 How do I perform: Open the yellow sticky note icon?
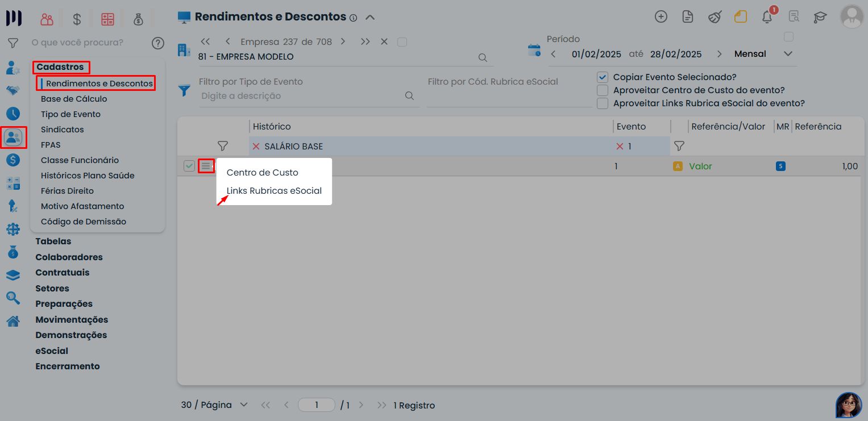(x=741, y=16)
